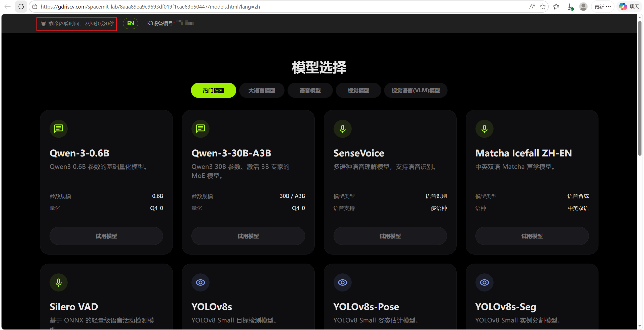The height and width of the screenshot is (330, 644).
Task: Switch to 大语言模型 tab
Action: point(262,90)
